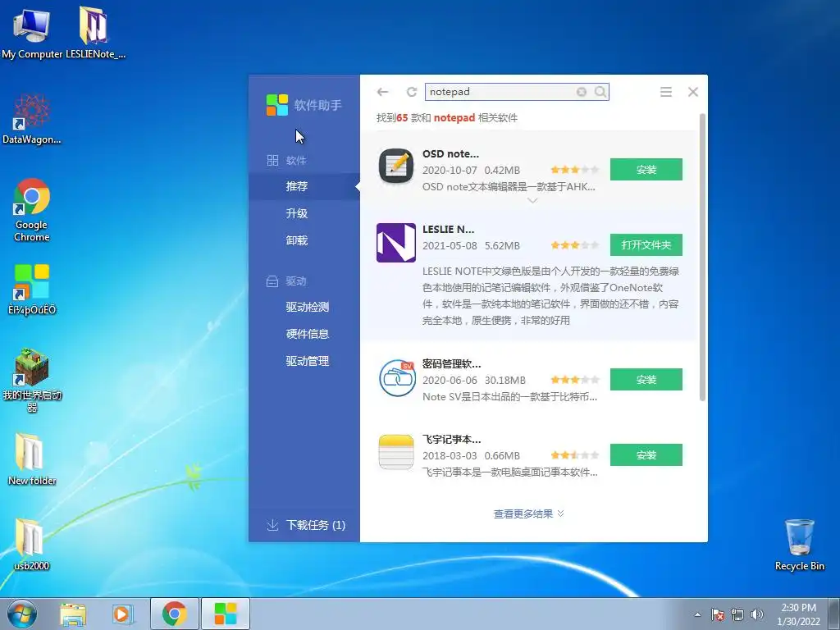This screenshot has width=840, height=630.
Task: Open 我的世界启动器 desktop shortcut
Action: [x=32, y=381]
